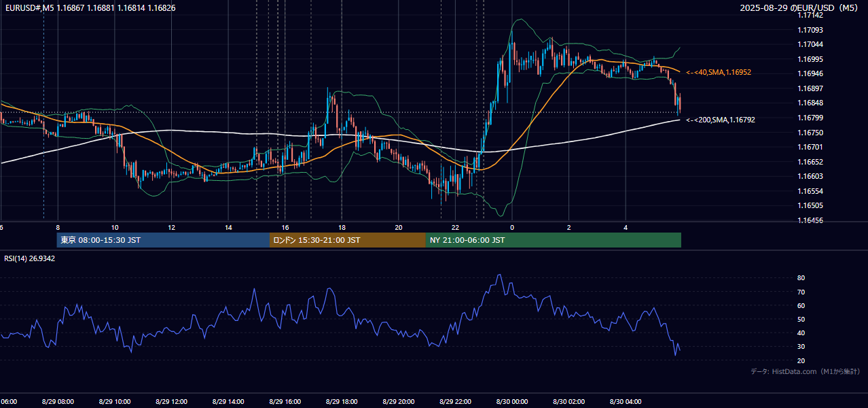Click the 8/30 02:00 date label
Image resolution: width=868 pixels, height=408 pixels.
(x=568, y=401)
